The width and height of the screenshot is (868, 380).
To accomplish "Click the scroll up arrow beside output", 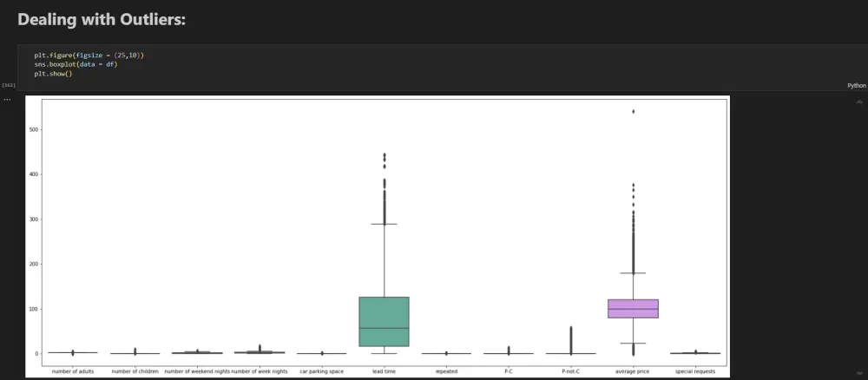I will coord(859,102).
